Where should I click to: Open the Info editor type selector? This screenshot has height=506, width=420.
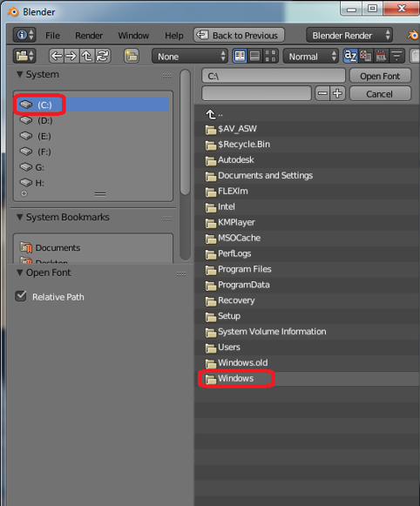tap(24, 35)
